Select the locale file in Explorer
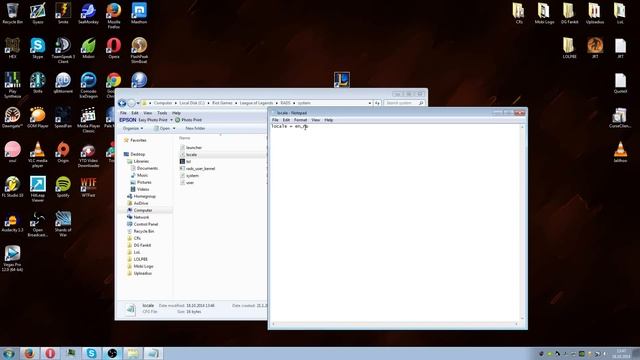 191,155
